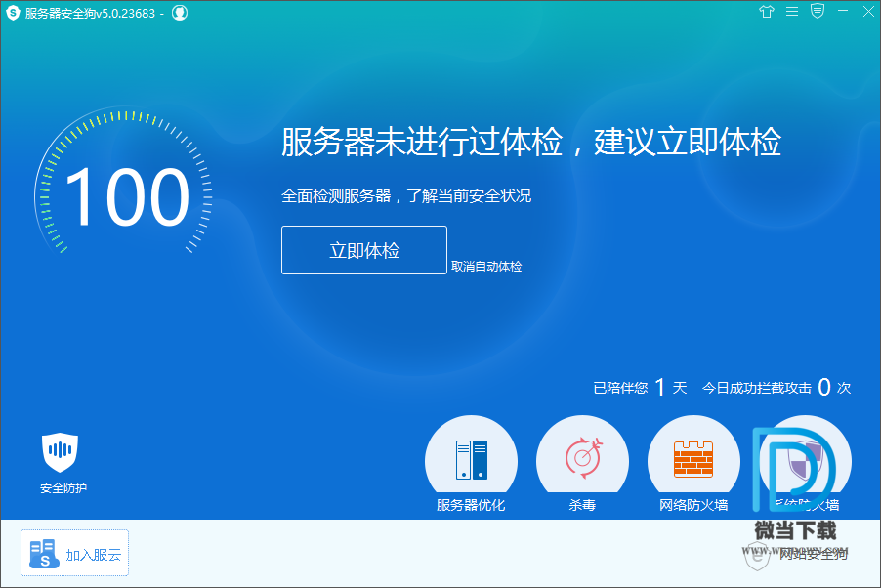This screenshot has width=881, height=588.
Task: Close the Safedog window
Action: pyautogui.click(x=865, y=12)
